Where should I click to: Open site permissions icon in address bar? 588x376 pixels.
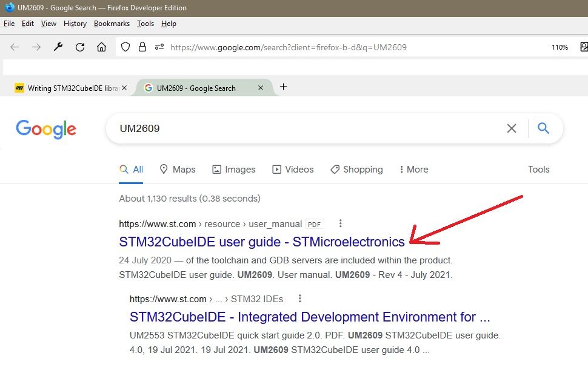pos(159,47)
